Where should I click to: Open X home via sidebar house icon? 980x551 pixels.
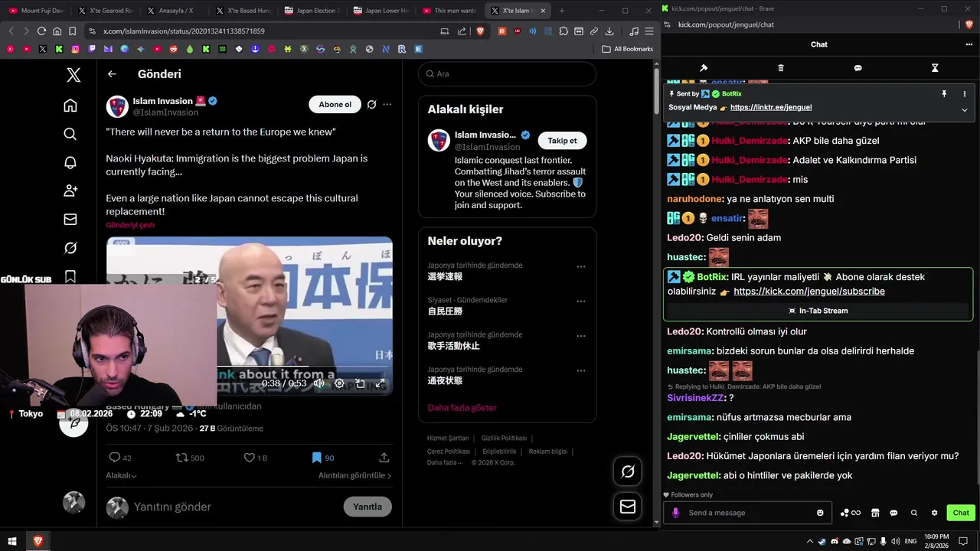point(70,106)
